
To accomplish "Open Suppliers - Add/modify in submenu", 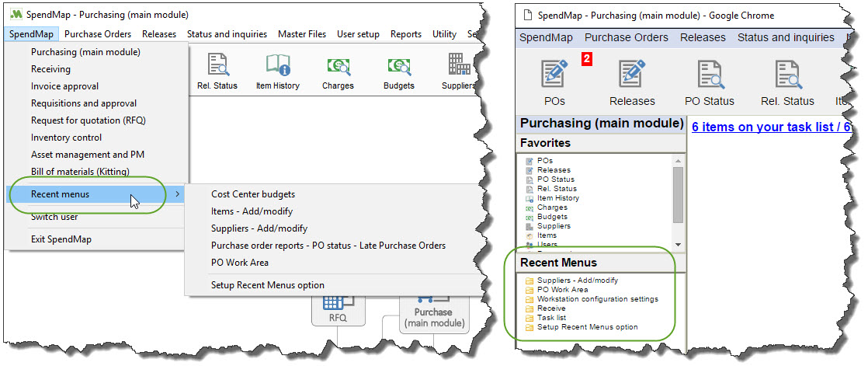I will tap(259, 228).
